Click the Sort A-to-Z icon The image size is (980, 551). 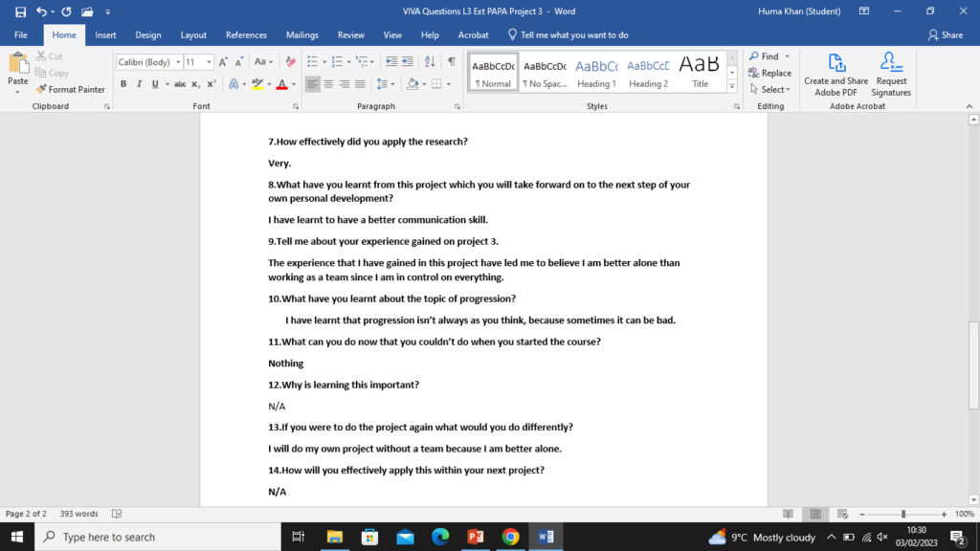point(430,61)
